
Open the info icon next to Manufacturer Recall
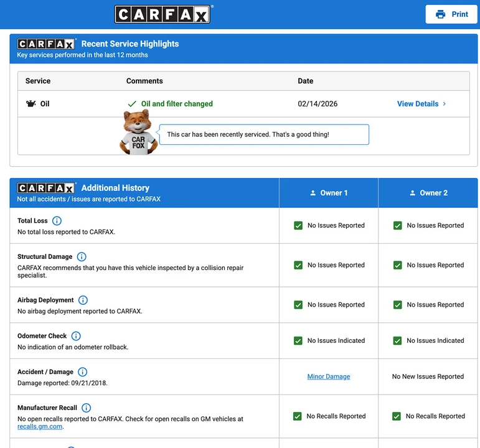87,408
